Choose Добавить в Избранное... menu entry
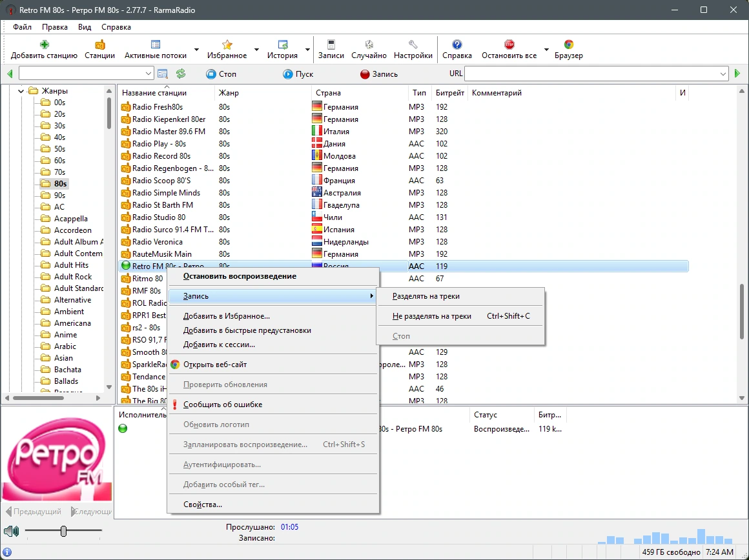Viewport: 749px width, 560px height. point(272,316)
